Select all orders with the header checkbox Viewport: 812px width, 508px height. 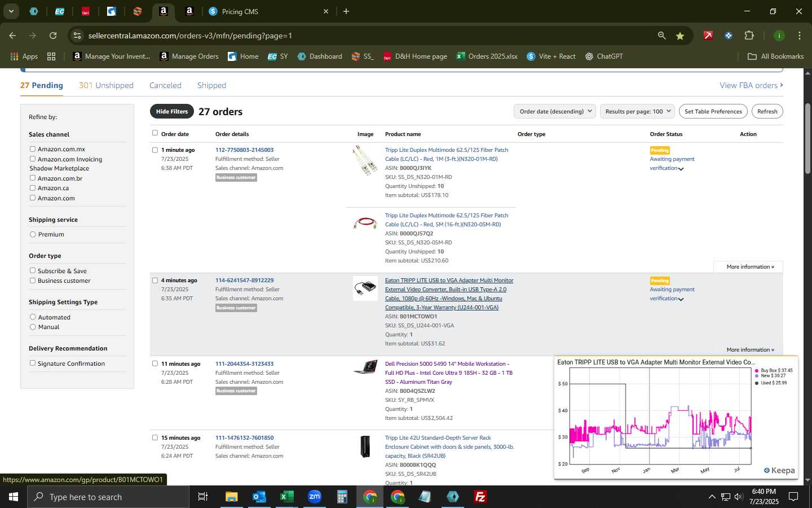click(x=155, y=133)
